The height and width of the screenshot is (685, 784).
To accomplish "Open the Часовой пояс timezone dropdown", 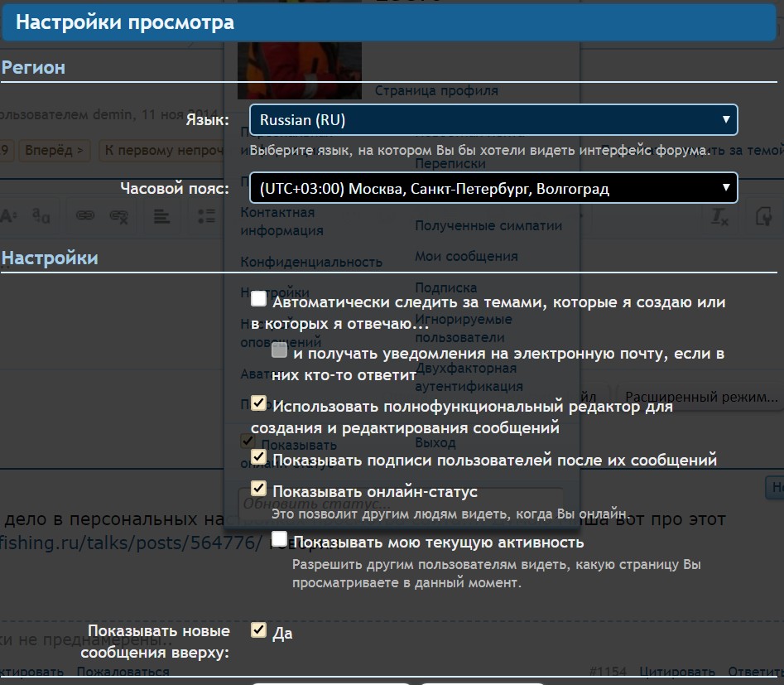I will click(x=493, y=189).
